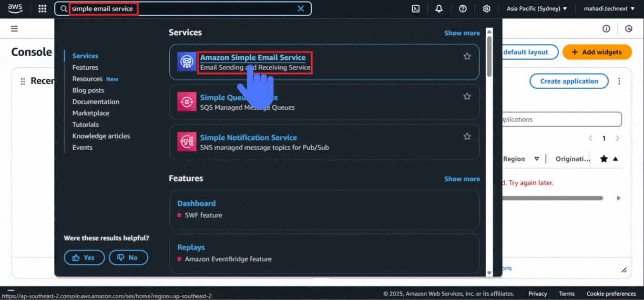Open Amazon Simple Email Service result

[x=253, y=58]
